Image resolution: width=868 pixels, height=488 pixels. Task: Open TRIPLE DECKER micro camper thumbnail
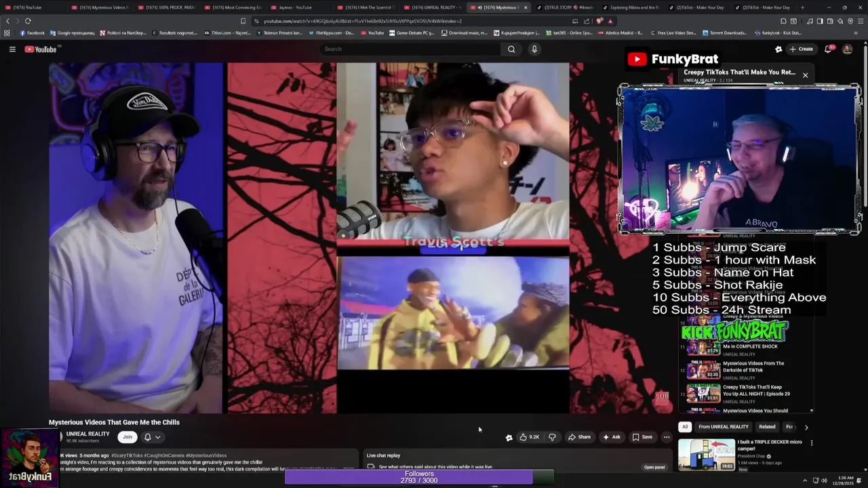707,455
